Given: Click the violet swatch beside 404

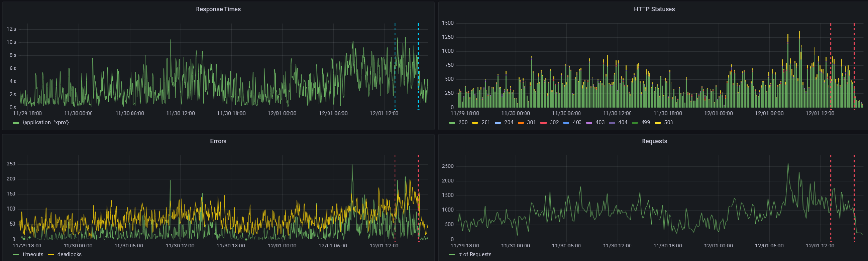Looking at the screenshot, I should tap(612, 123).
